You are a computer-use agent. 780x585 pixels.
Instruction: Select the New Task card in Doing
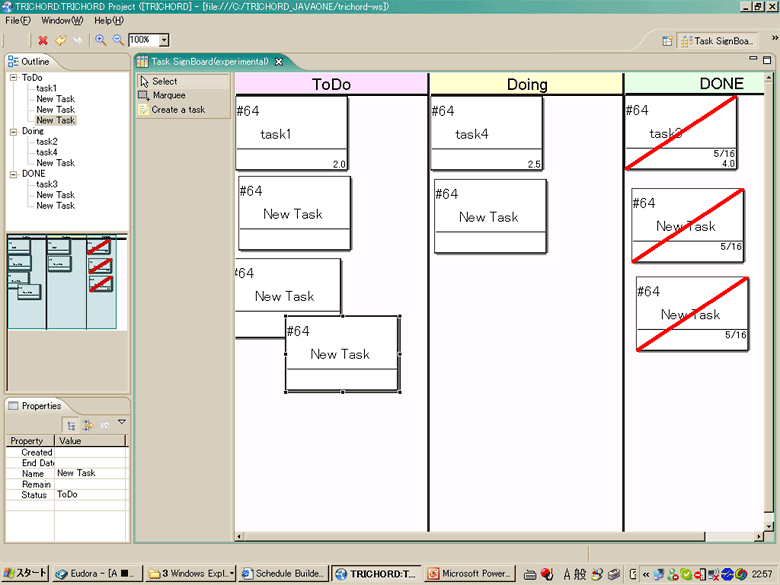pyautogui.click(x=490, y=216)
